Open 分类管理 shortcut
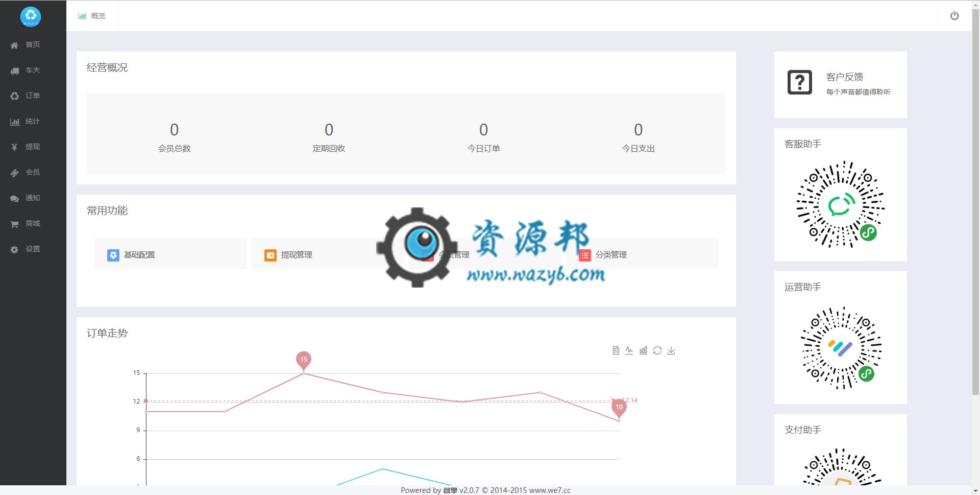Screen dimensions: 980x495 (642, 254)
